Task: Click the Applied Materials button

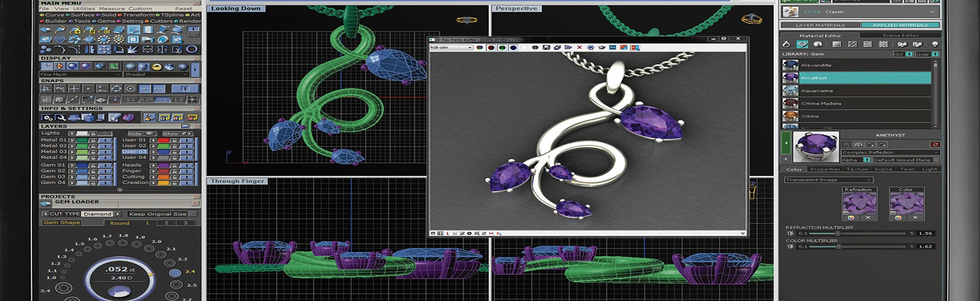Action: [x=900, y=25]
